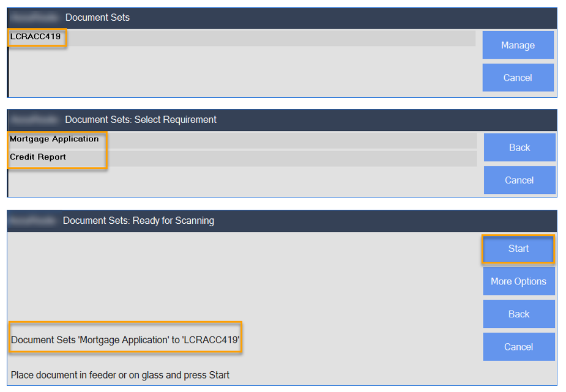This screenshot has width=566, height=392.
Task: Choose the Credit Report requirement
Action: click(242, 158)
